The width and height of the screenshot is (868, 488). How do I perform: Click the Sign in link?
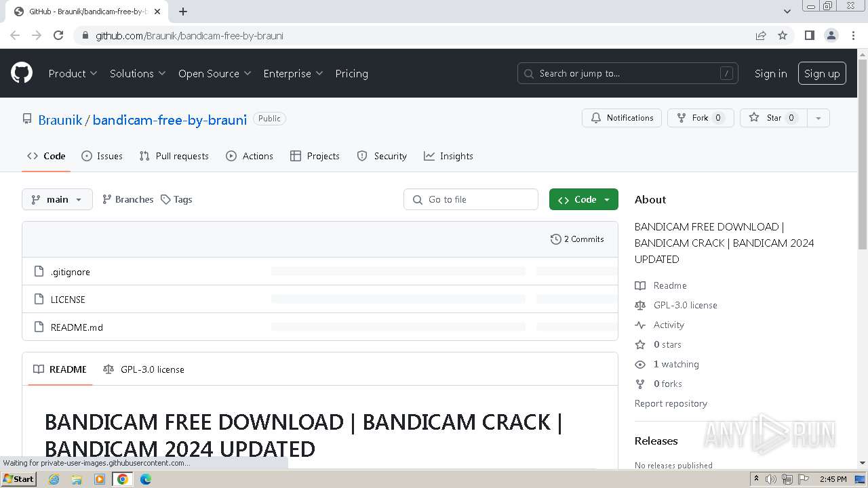[x=771, y=73]
